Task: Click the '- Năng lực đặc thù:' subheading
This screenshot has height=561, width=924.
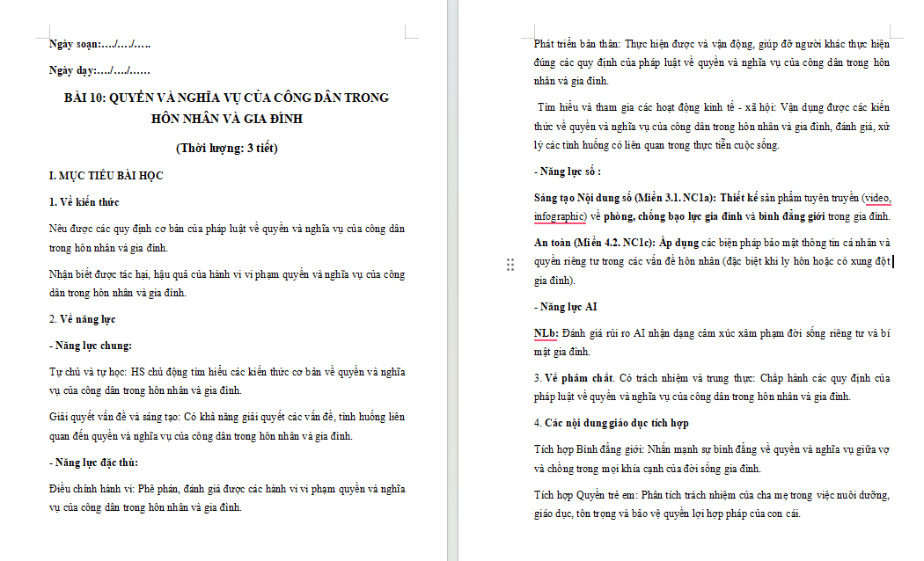Action: point(93,463)
